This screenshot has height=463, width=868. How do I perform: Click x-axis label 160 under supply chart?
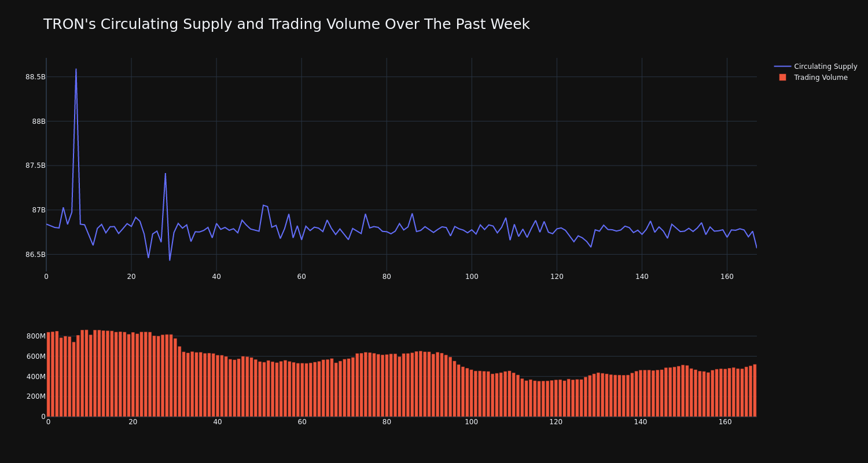727,277
